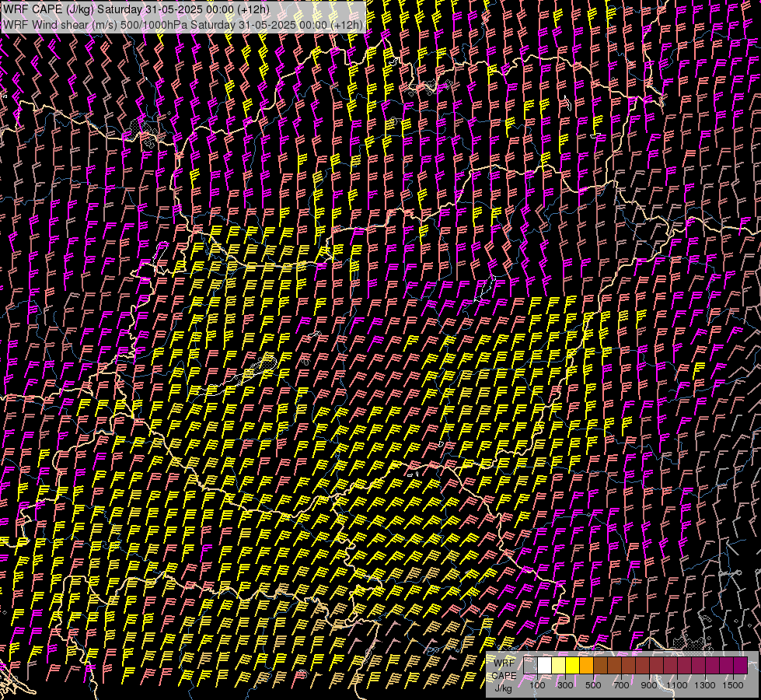
Task: Click the 700 legend tick label
Action: pos(621,685)
